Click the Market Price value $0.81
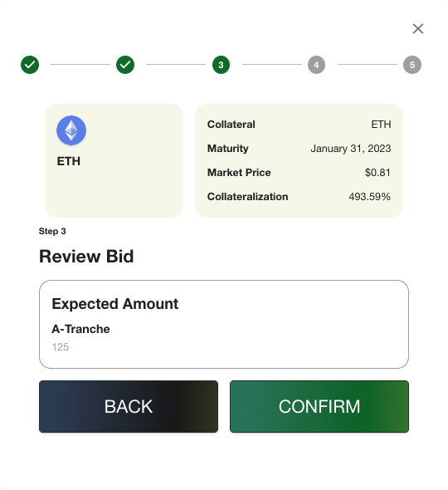Viewport: 448px width, 490px height. (377, 173)
